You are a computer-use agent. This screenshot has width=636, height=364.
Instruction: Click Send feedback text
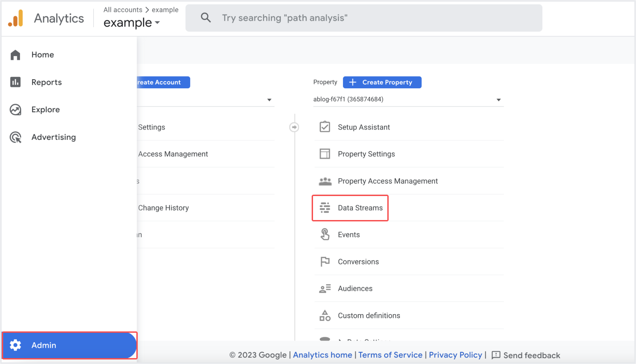tap(532, 355)
